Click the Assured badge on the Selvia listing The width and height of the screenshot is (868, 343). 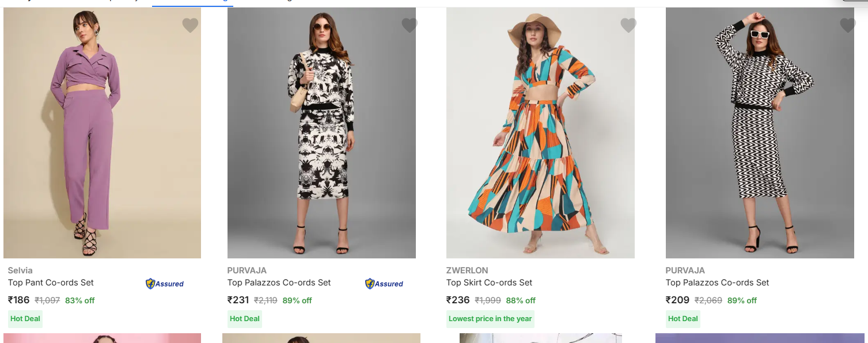pos(165,284)
